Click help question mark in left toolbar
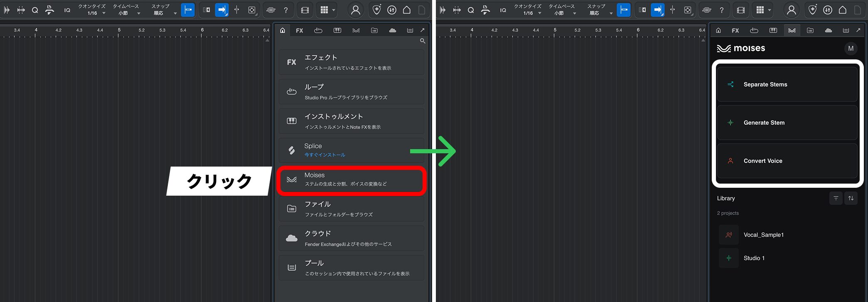868x302 pixels. click(x=286, y=10)
